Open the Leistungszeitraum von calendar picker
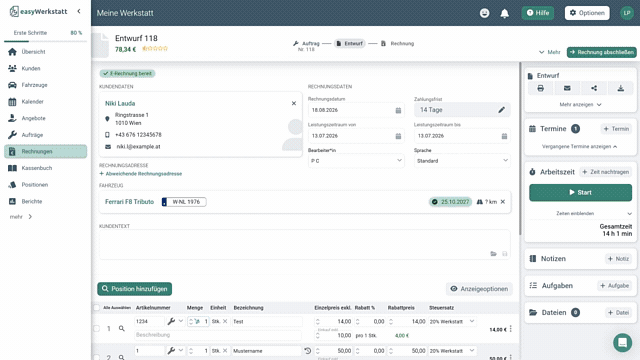 click(x=398, y=136)
